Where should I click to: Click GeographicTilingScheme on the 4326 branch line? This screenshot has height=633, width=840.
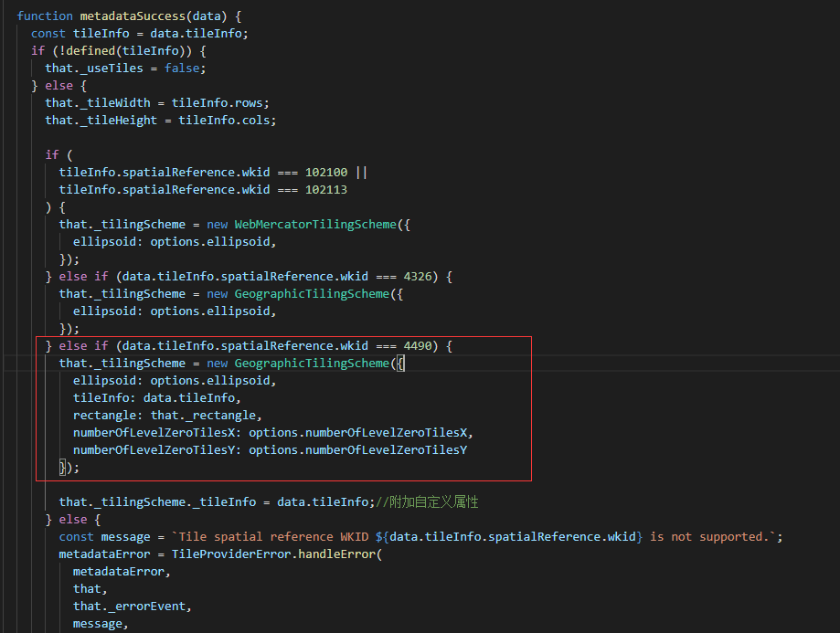312,294
